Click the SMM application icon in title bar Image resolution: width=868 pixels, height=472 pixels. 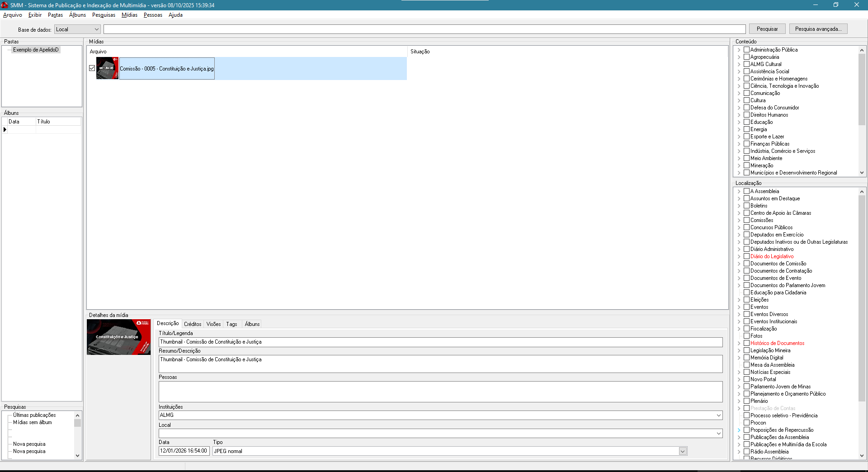tap(5, 5)
